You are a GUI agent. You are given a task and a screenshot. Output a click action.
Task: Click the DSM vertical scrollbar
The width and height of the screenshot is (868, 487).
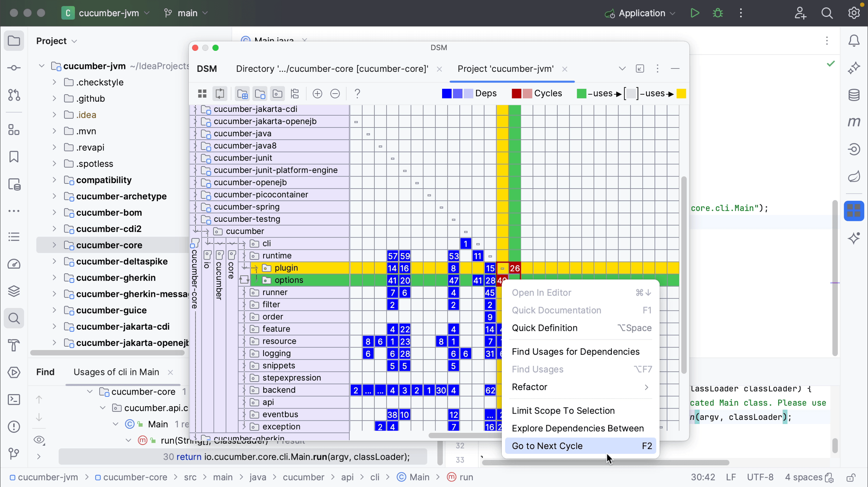pyautogui.click(x=684, y=275)
